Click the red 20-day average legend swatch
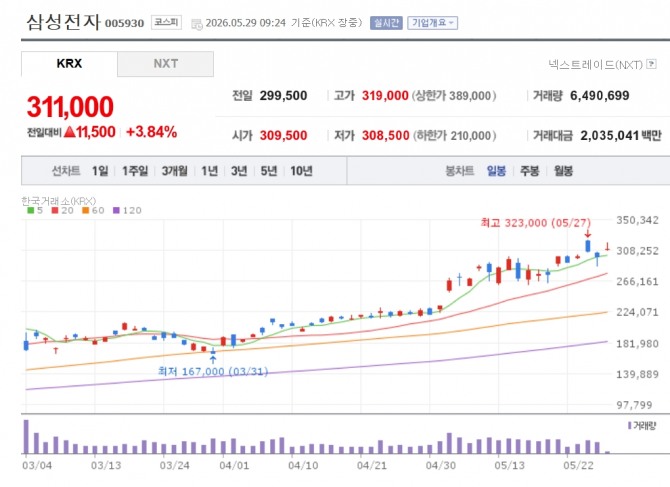 [55, 210]
